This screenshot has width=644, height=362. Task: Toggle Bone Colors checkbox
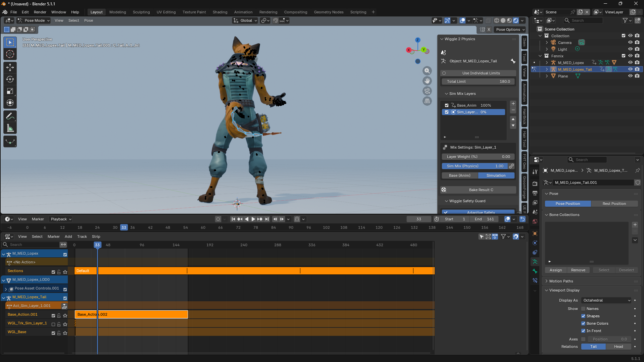pos(583,323)
